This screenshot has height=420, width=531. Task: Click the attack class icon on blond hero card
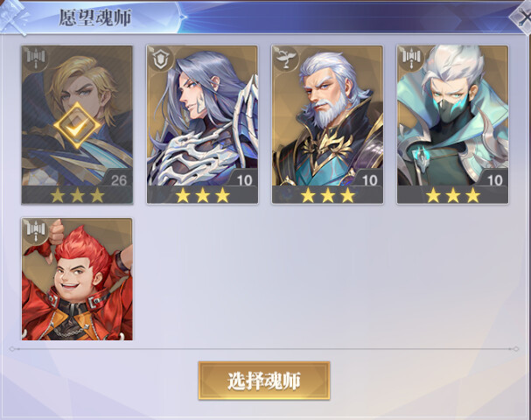click(x=36, y=59)
